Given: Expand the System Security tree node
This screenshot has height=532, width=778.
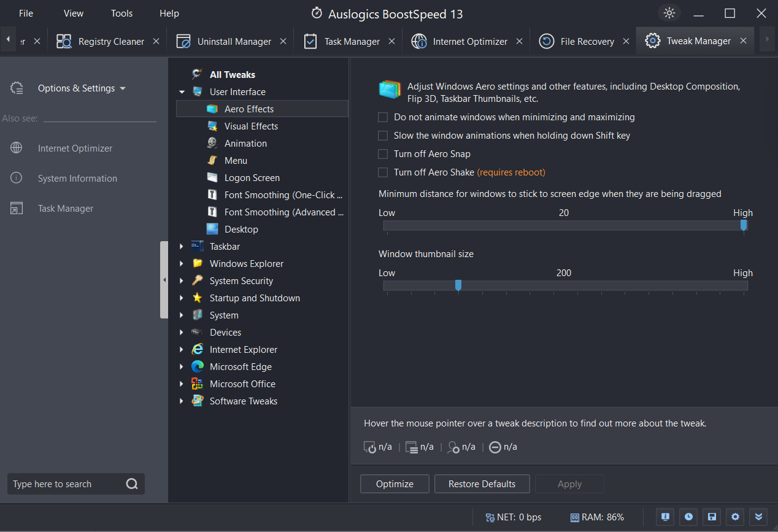Looking at the screenshot, I should click(182, 281).
